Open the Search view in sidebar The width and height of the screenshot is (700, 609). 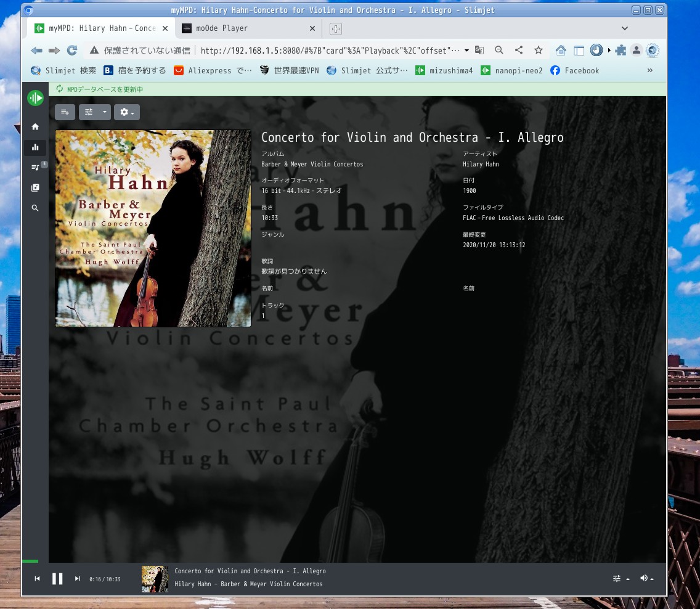pyautogui.click(x=35, y=208)
